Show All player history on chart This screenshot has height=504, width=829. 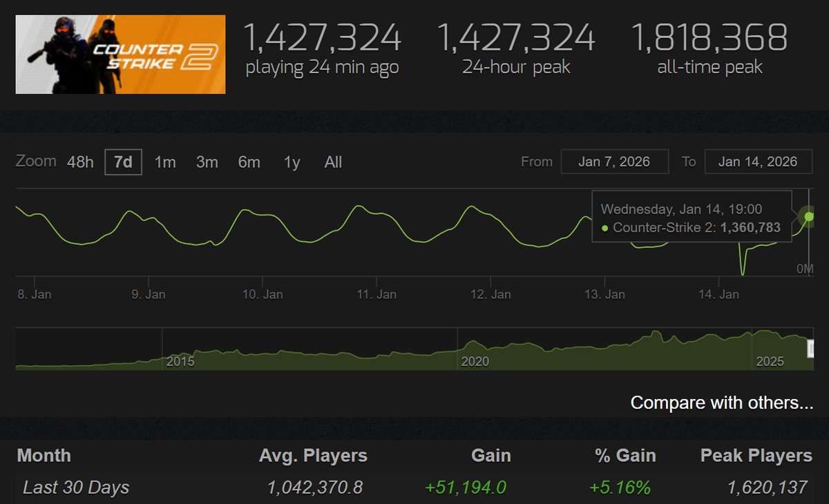332,162
